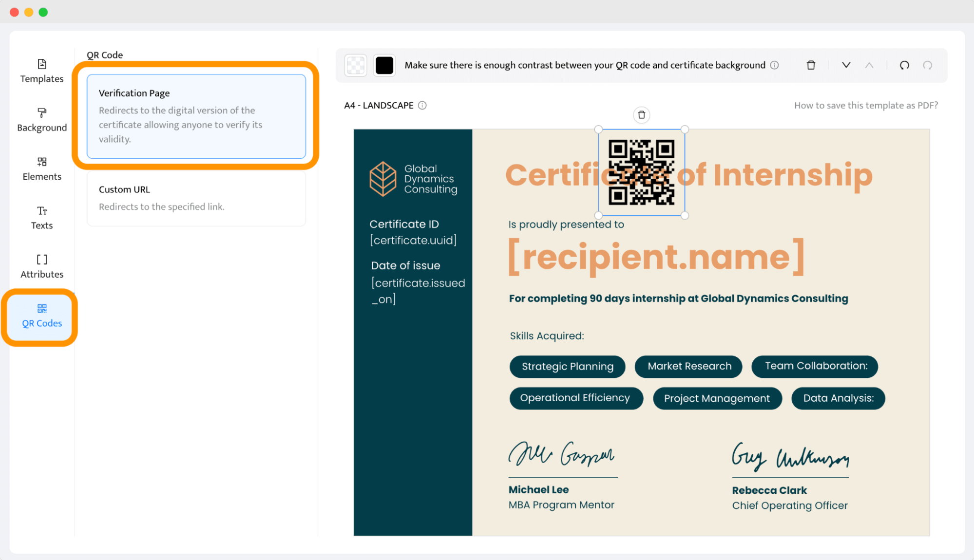Image resolution: width=974 pixels, height=560 pixels.
Task: Pick the transparent QR color swatch
Action: pyautogui.click(x=356, y=65)
